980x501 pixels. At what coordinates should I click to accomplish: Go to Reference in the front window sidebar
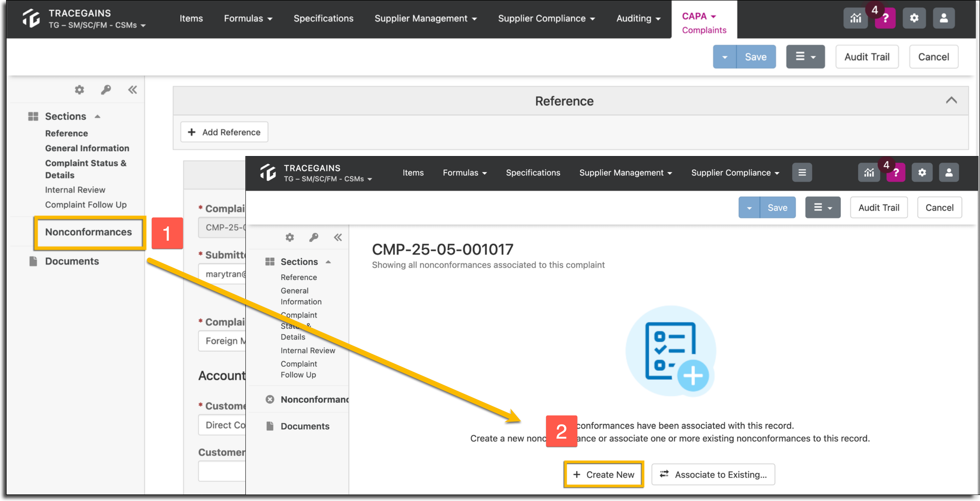point(299,277)
